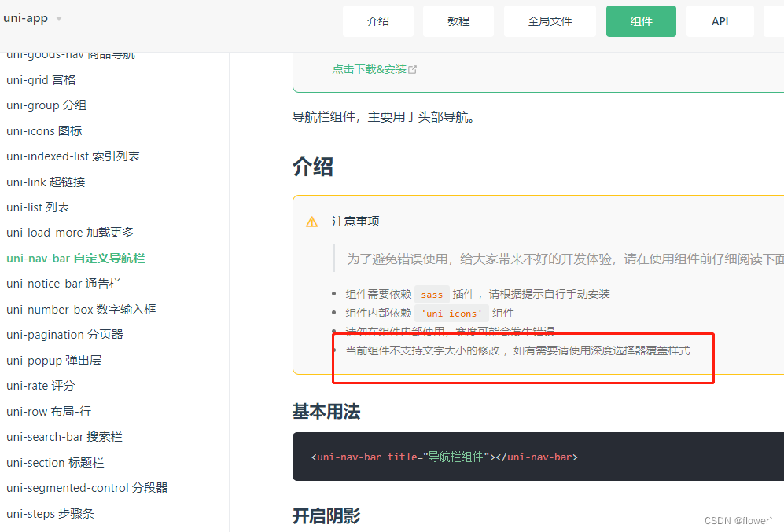The image size is (784, 532).
Task: Open the 教程 navigation item
Action: click(458, 21)
